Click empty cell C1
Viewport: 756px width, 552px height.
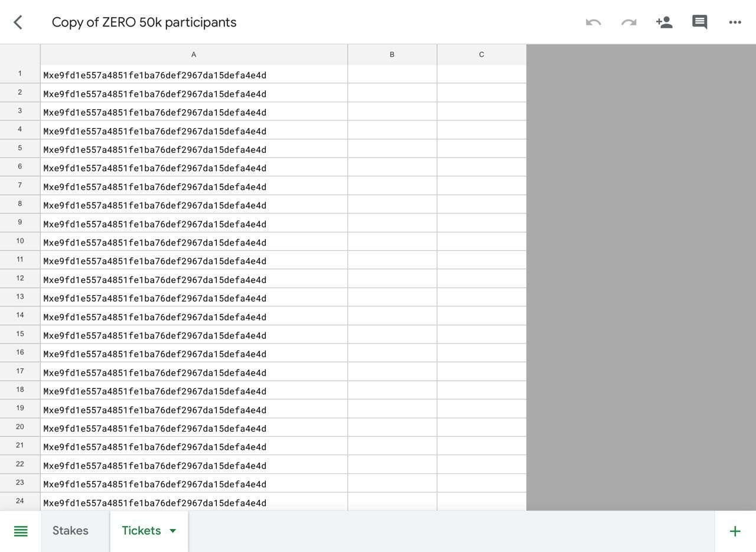click(x=481, y=74)
